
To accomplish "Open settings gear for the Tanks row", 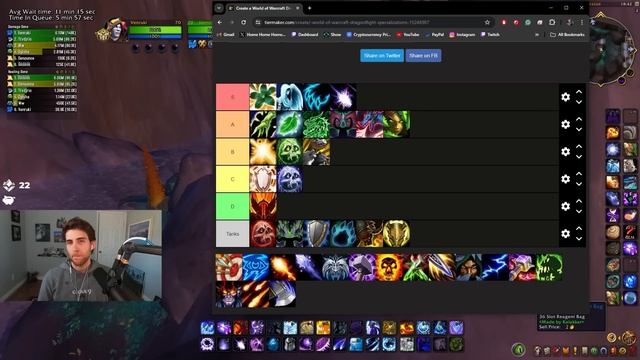I will [x=565, y=233].
